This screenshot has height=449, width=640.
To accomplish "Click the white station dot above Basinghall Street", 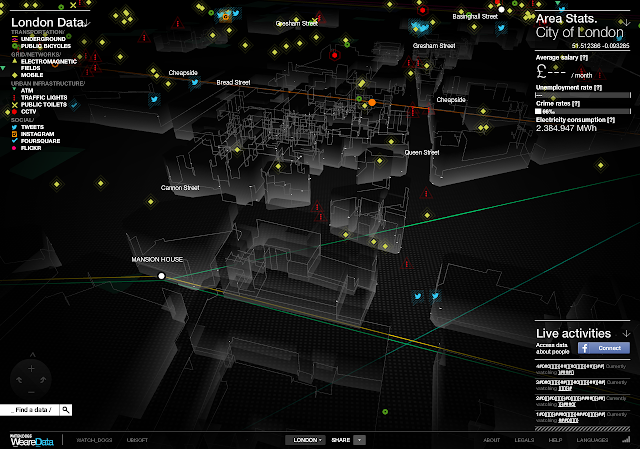I will click(x=501, y=9).
